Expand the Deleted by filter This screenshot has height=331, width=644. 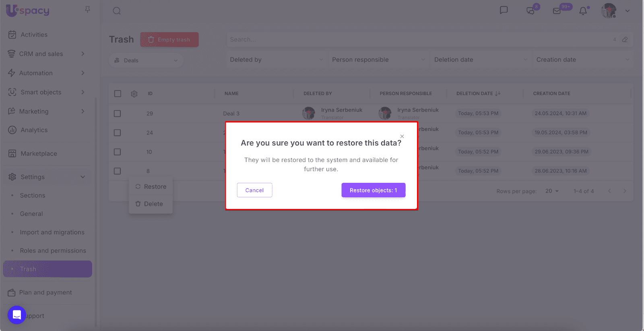(x=276, y=60)
